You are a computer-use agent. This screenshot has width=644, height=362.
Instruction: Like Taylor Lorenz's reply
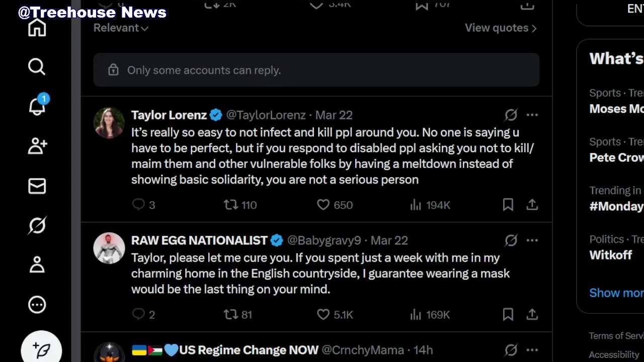click(324, 205)
